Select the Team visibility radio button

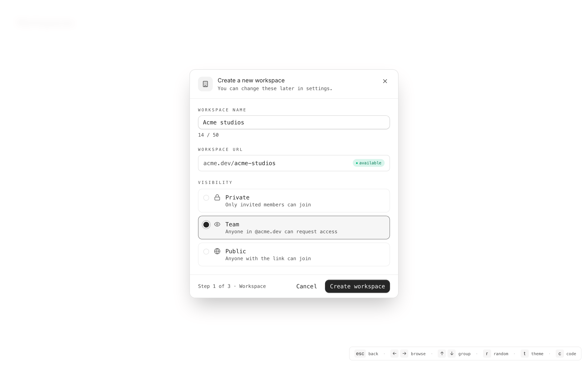point(206,225)
